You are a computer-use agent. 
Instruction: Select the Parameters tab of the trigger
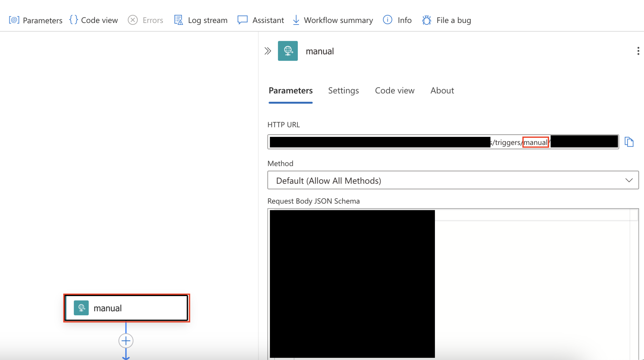click(x=290, y=90)
